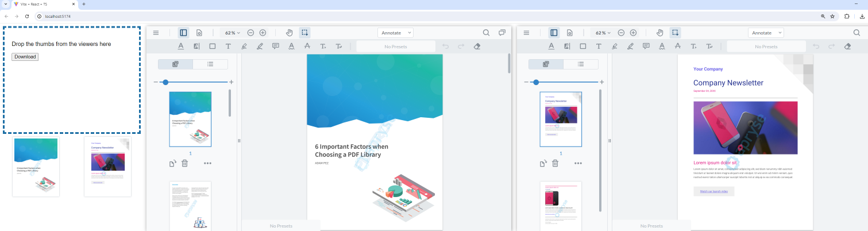The width and height of the screenshot is (868, 231).
Task: Delete page 1 in the left viewer thumbnail panel
Action: [184, 164]
